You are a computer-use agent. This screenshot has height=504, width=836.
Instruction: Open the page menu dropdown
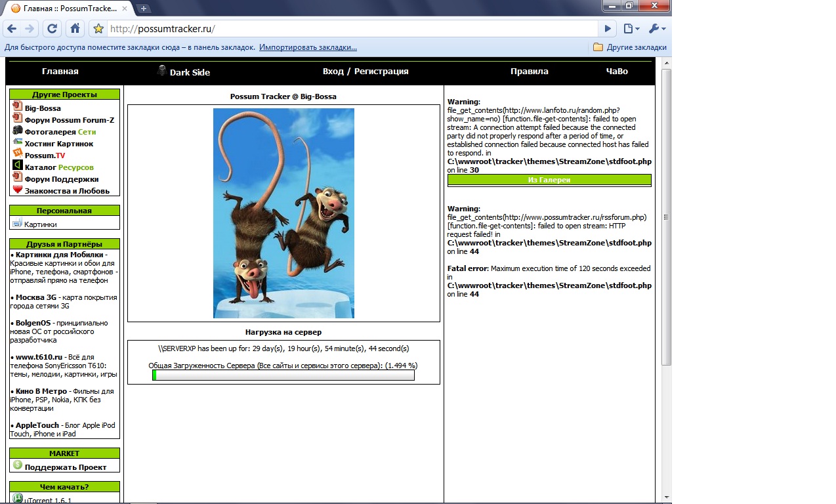(631, 29)
